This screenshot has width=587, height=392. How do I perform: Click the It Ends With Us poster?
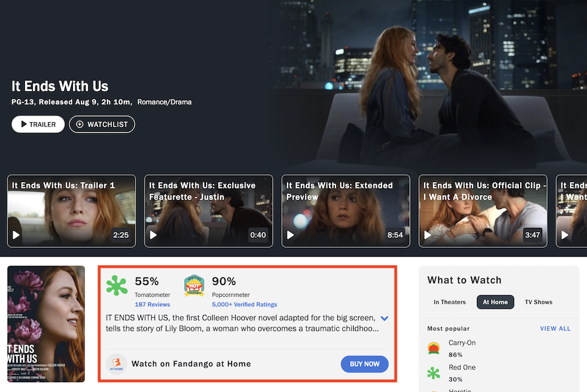(46, 324)
